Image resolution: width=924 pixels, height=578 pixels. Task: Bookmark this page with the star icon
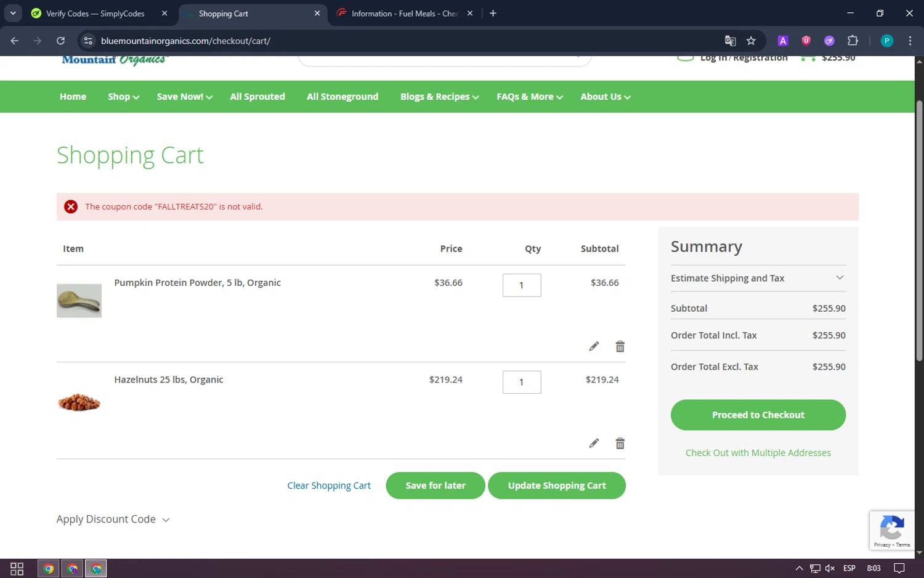[751, 41]
